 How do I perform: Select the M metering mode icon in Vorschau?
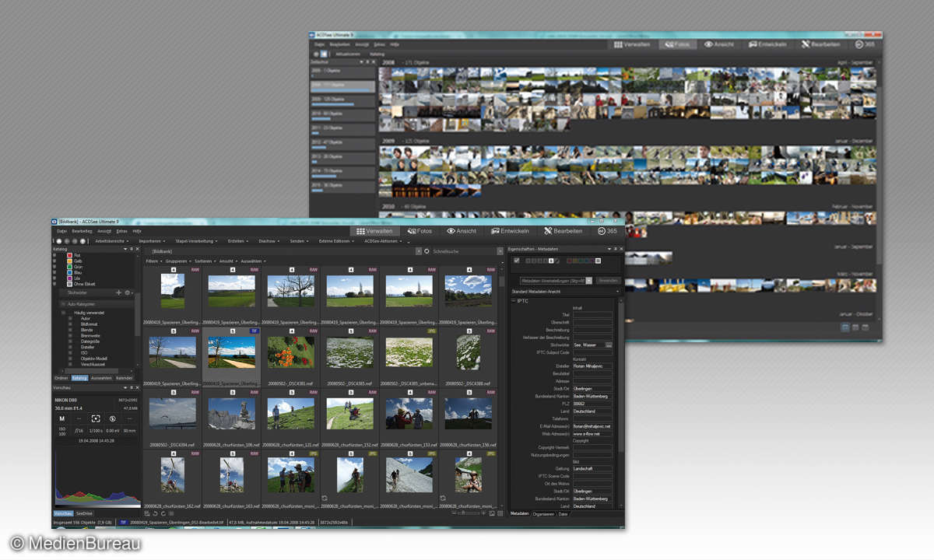[62, 418]
